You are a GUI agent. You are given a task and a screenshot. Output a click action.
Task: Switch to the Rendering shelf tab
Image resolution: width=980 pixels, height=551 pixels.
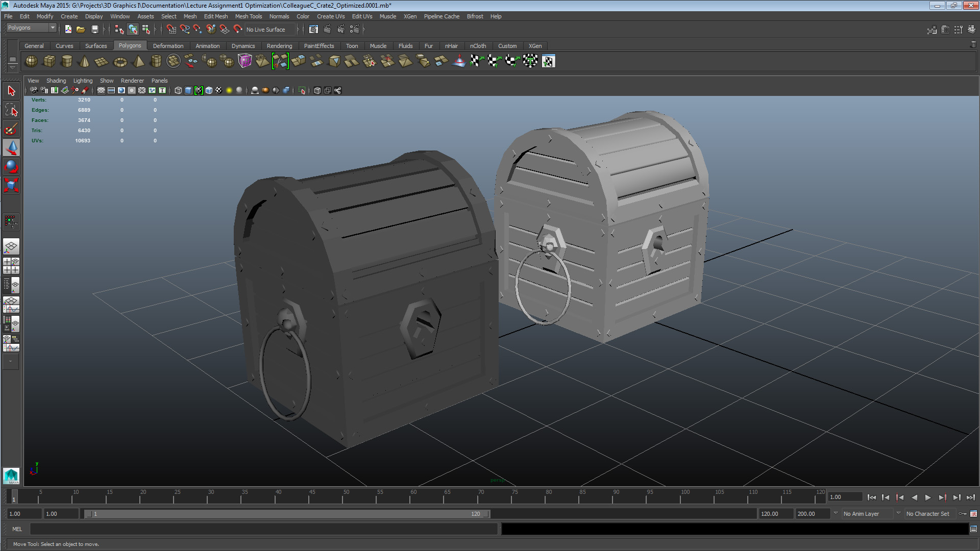click(279, 46)
